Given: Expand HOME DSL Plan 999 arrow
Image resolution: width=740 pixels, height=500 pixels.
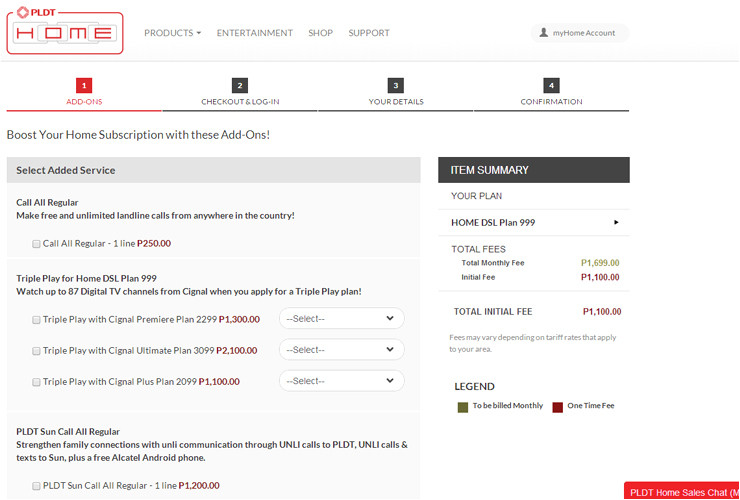Looking at the screenshot, I should [616, 222].
